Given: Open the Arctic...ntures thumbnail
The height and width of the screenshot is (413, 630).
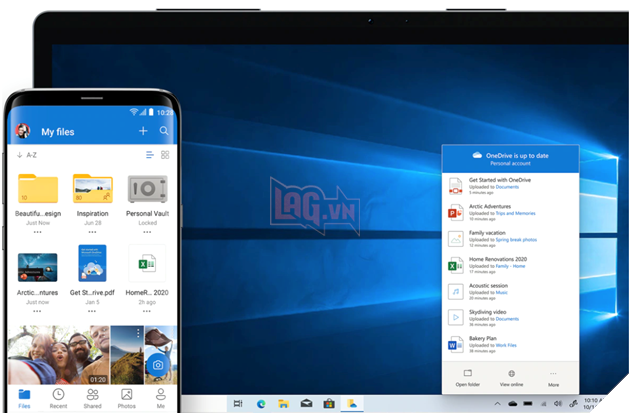Looking at the screenshot, I should (x=37, y=267).
